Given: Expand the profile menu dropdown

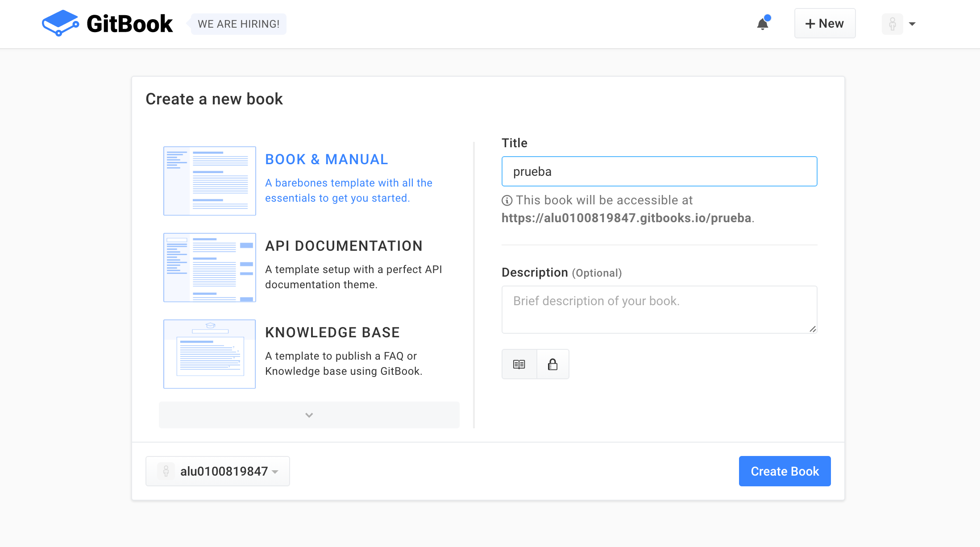Looking at the screenshot, I should pos(911,24).
